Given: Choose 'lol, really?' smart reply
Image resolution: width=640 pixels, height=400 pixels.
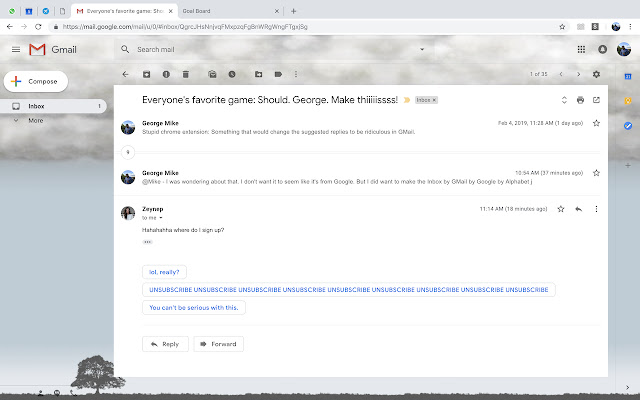Looking at the screenshot, I should (x=164, y=272).
